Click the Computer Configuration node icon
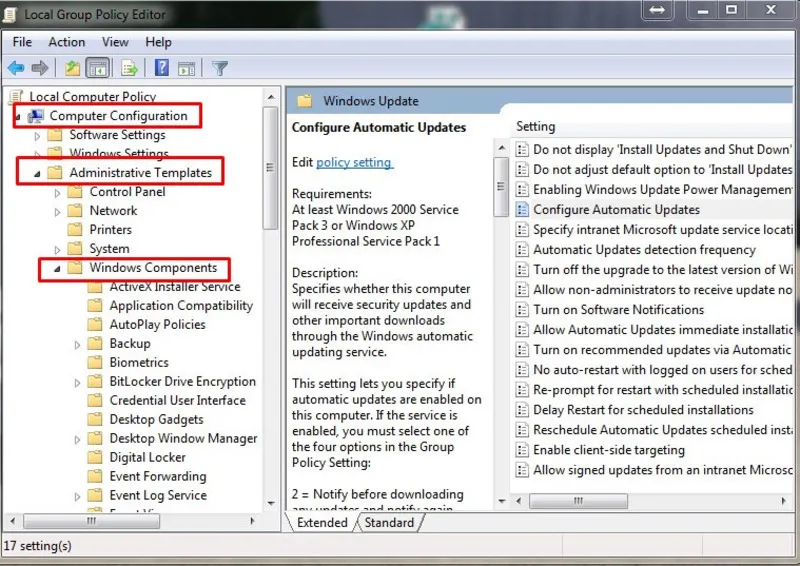800x566 pixels. point(36,116)
